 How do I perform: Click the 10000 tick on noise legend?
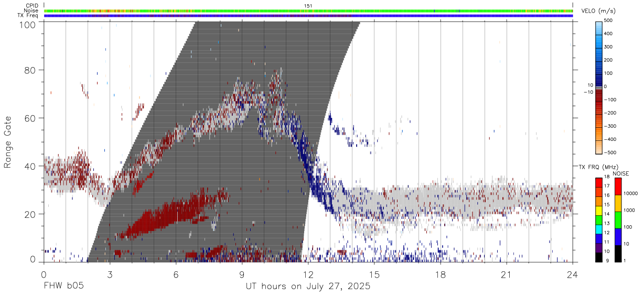click(630, 193)
